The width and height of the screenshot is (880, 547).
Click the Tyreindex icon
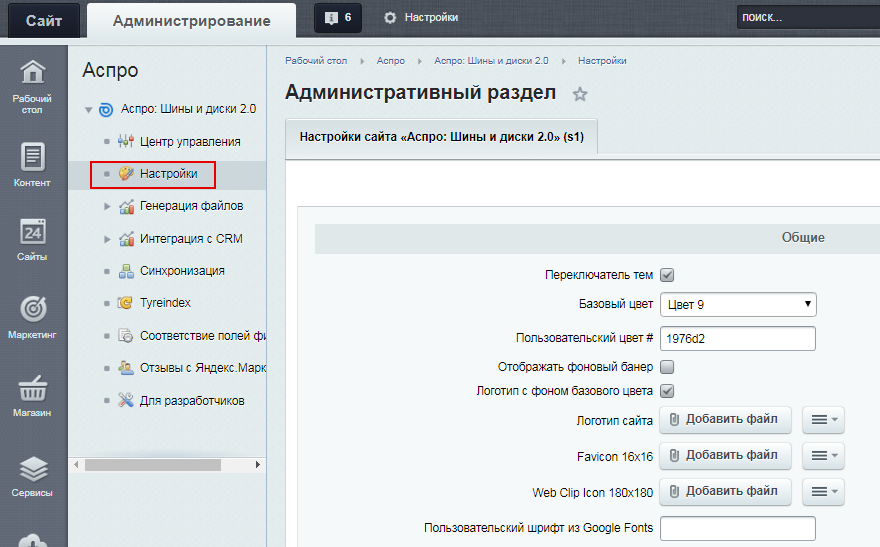click(x=126, y=303)
